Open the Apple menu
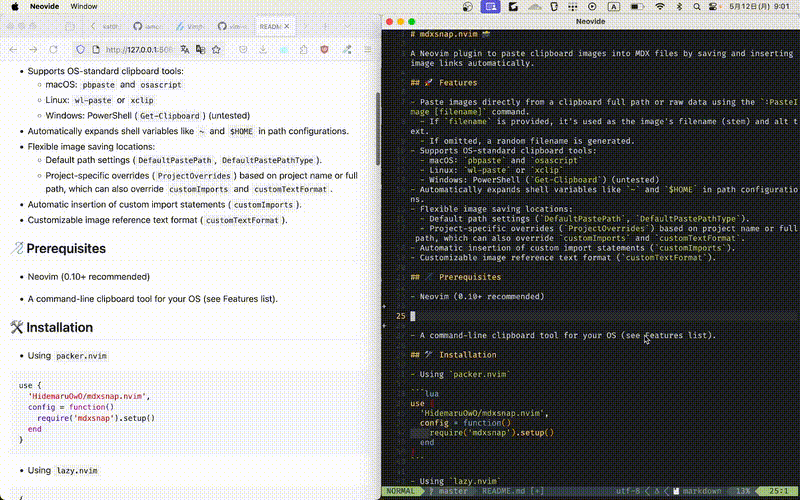 click(15, 6)
